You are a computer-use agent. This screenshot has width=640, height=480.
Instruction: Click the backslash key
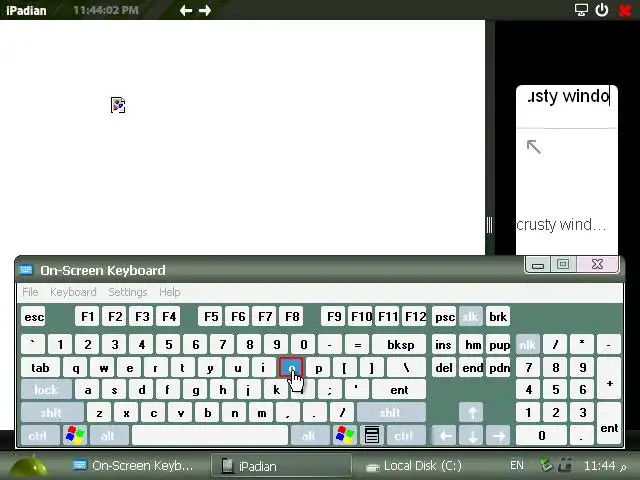406,368
